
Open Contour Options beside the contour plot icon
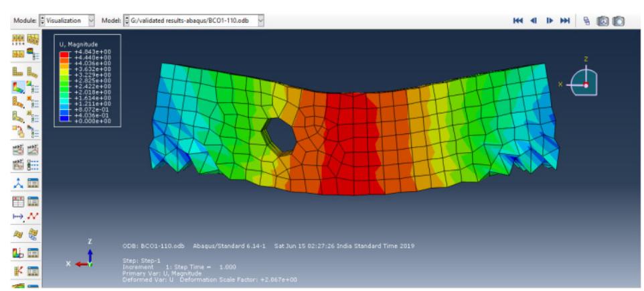[x=31, y=86]
